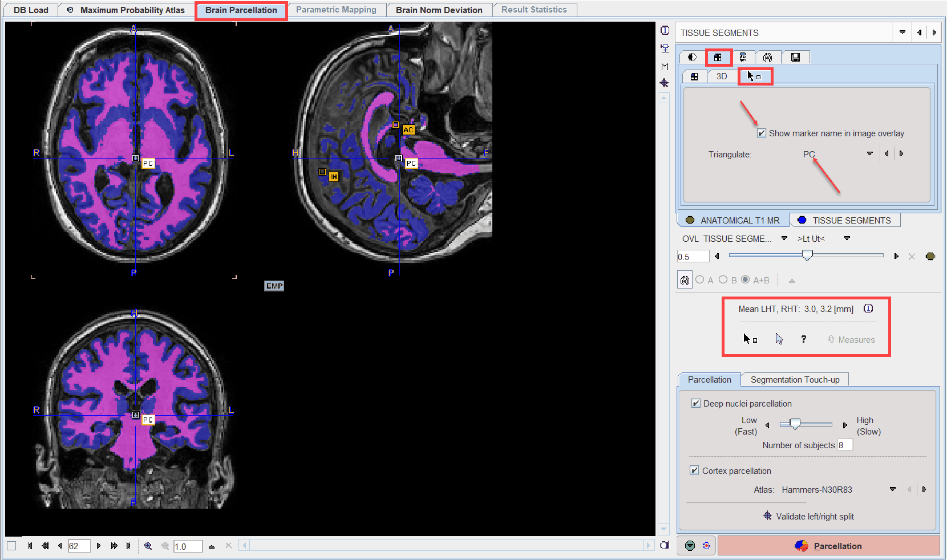Image resolution: width=947 pixels, height=560 pixels.
Task: Go to the previous Triangulate marker
Action: click(887, 154)
